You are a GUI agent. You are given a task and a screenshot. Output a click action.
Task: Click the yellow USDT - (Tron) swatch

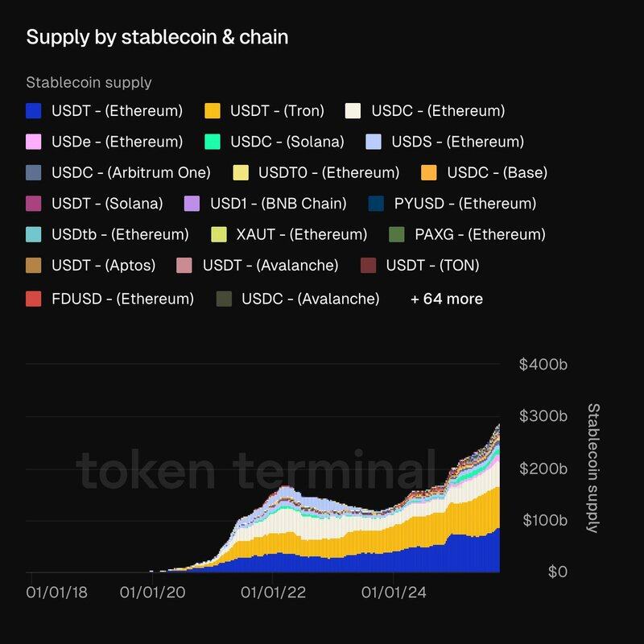coord(213,110)
